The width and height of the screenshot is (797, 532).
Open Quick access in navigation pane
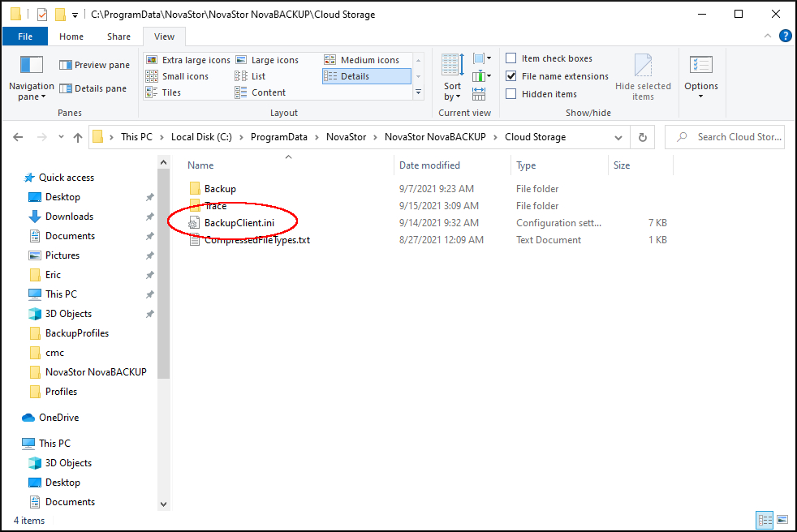[67, 178]
